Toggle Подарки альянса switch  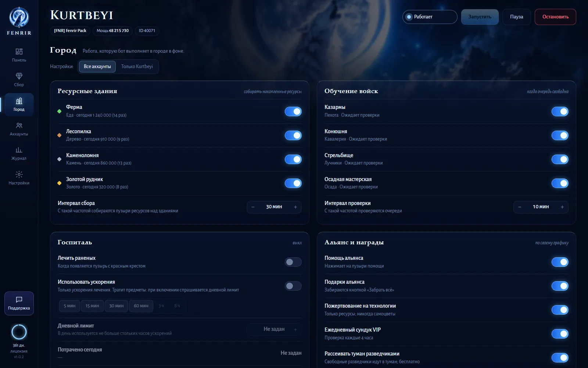(560, 286)
